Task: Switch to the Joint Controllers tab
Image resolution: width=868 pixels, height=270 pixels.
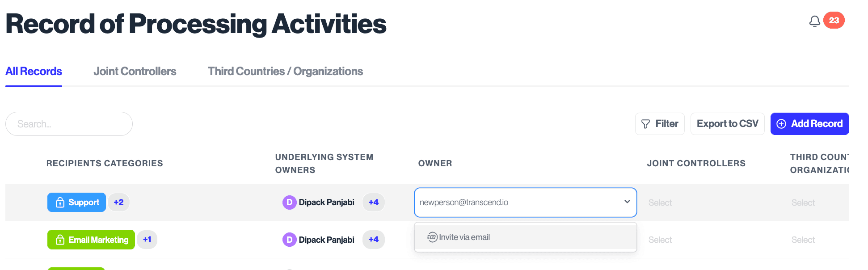Action: 135,72
